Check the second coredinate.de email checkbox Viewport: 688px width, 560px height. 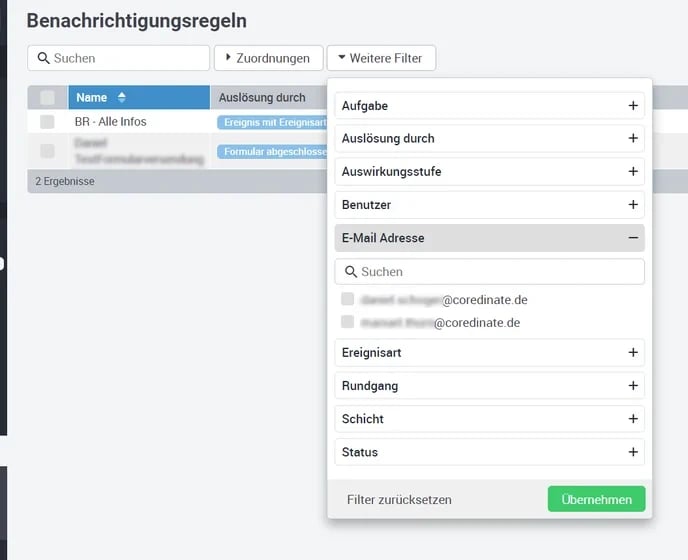(x=348, y=322)
